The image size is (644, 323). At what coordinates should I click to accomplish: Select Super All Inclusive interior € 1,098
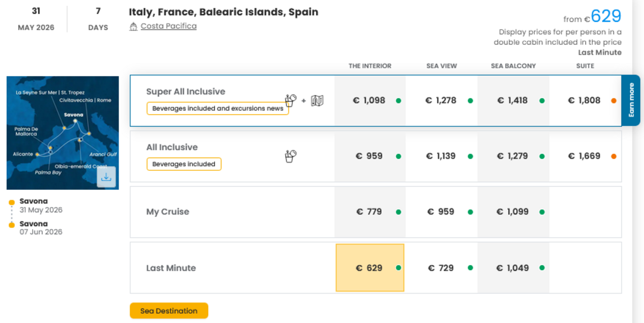[369, 101]
